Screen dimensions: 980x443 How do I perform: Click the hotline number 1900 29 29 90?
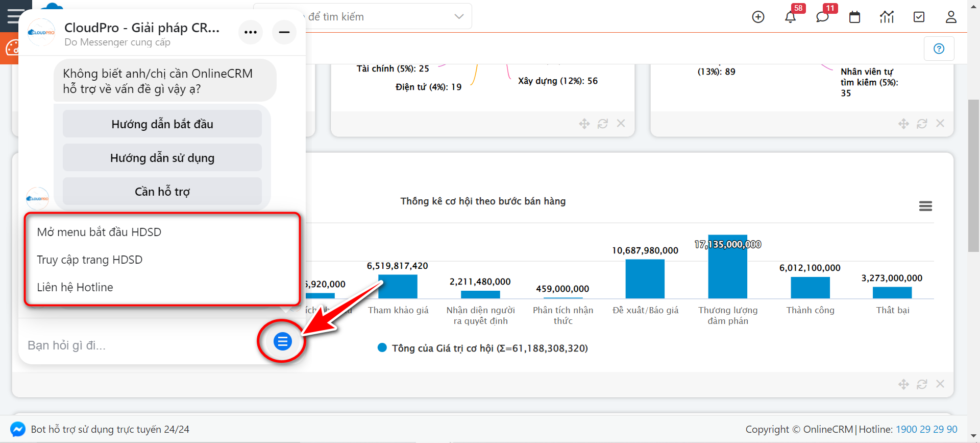point(926,429)
